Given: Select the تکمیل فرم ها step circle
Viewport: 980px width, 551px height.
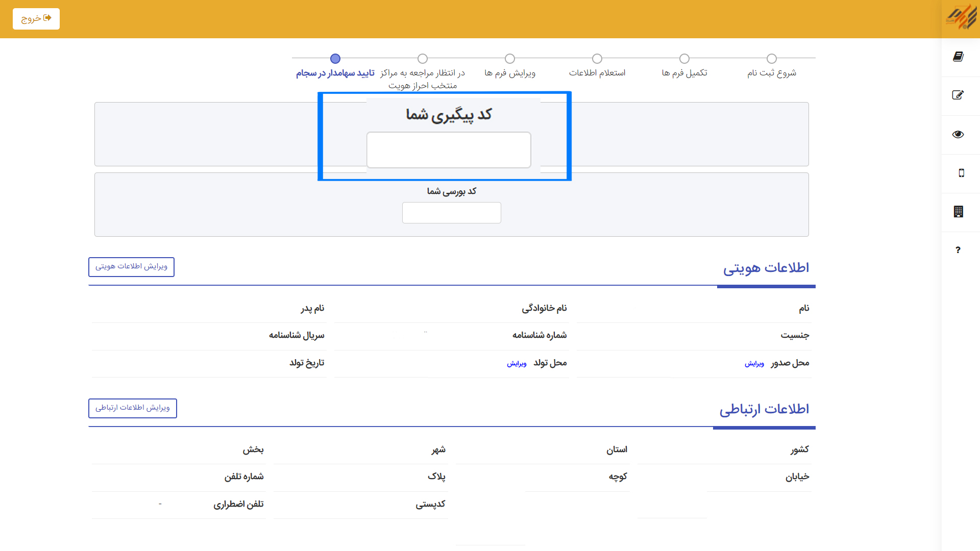Looking at the screenshot, I should pyautogui.click(x=684, y=59).
